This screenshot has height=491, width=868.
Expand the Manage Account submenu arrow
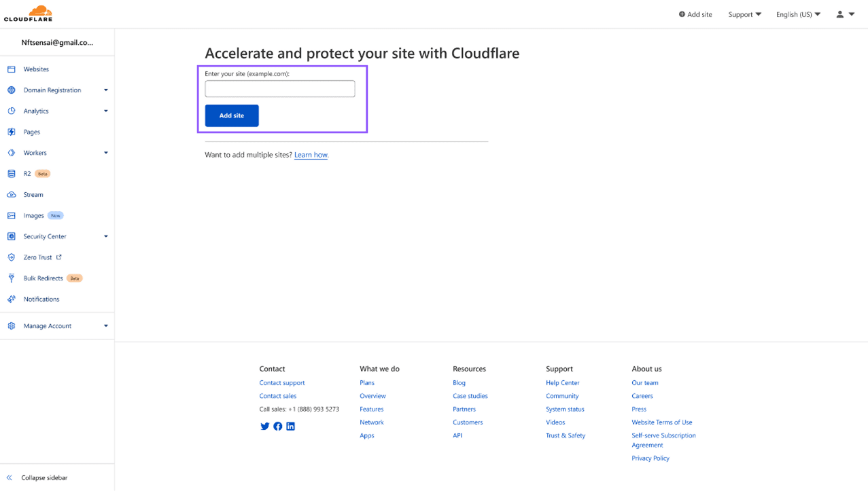(x=105, y=326)
